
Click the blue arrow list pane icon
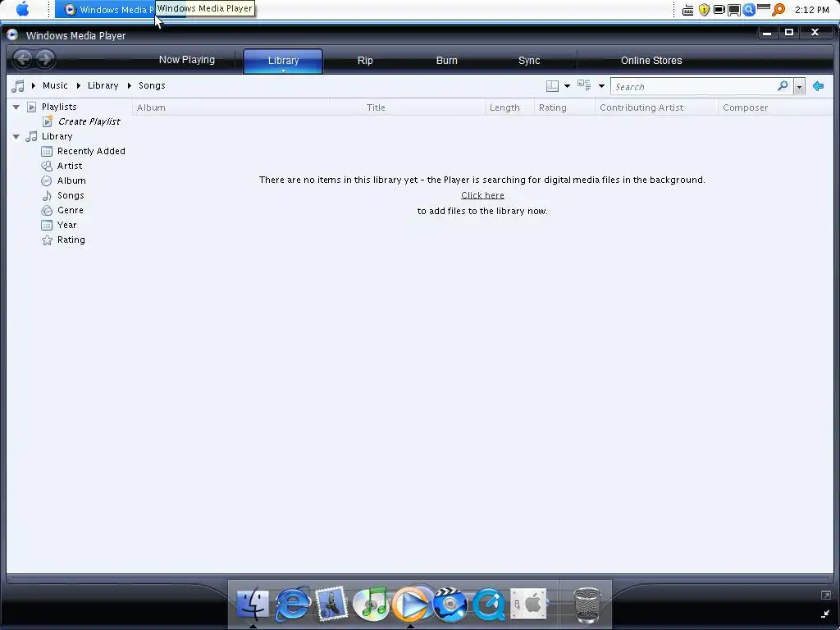click(x=818, y=85)
